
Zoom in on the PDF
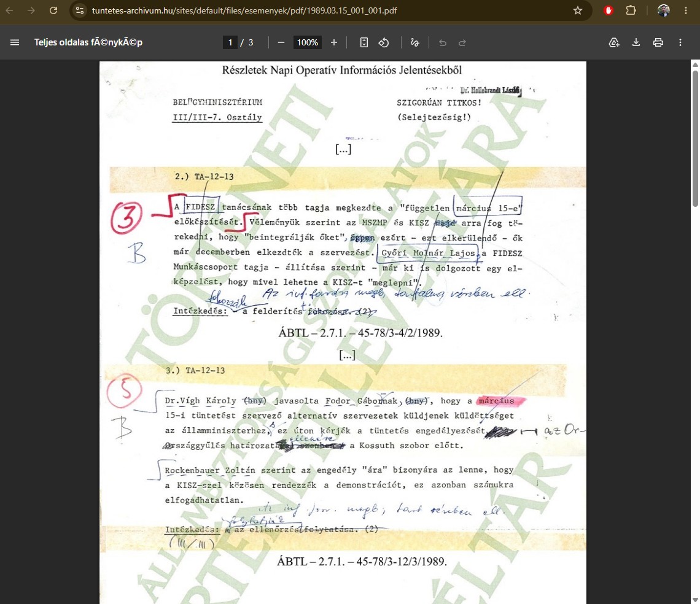(334, 42)
